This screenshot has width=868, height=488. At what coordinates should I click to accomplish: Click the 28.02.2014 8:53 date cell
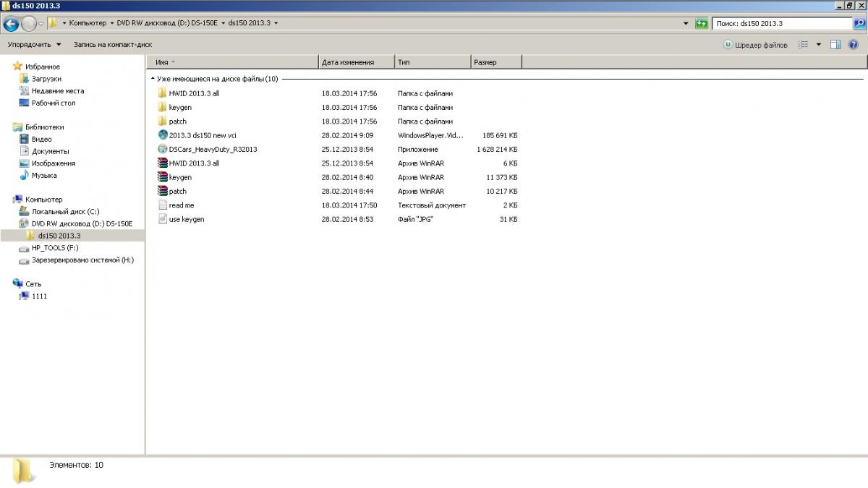coord(348,219)
